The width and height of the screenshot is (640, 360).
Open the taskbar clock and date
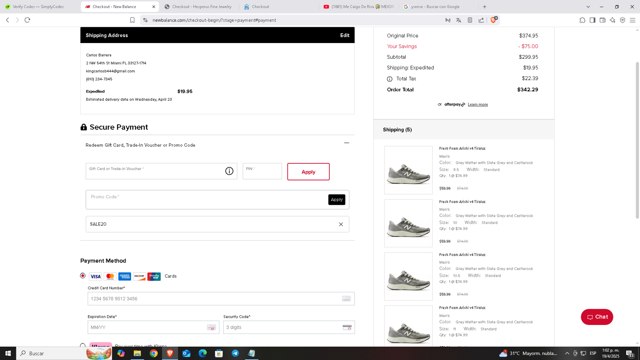[x=610, y=353]
